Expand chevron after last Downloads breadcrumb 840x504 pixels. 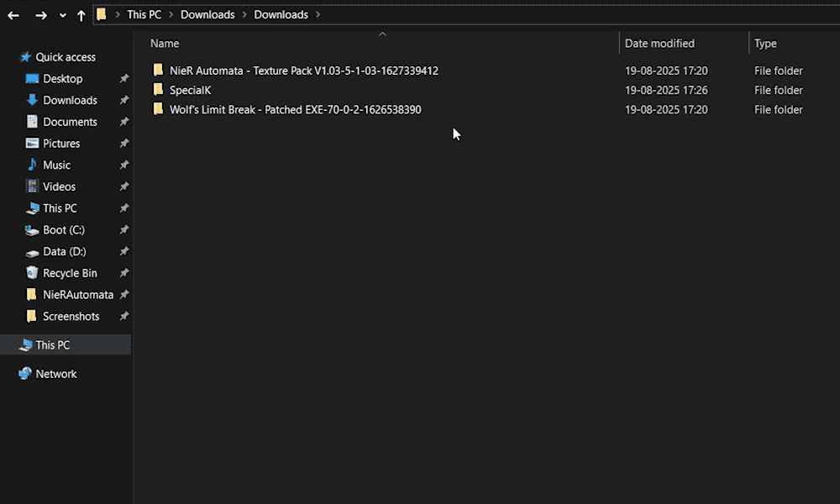click(318, 14)
